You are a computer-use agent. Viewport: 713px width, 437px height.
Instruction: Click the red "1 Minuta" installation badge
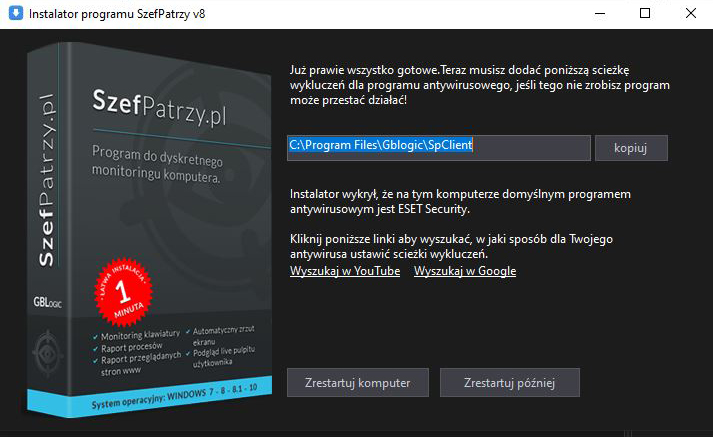coord(123,291)
